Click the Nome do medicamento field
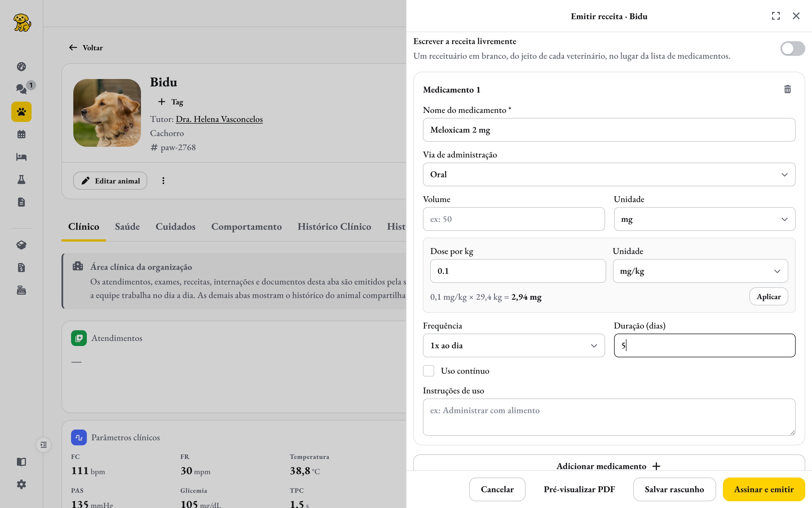This screenshot has height=508, width=812. pyautogui.click(x=609, y=130)
